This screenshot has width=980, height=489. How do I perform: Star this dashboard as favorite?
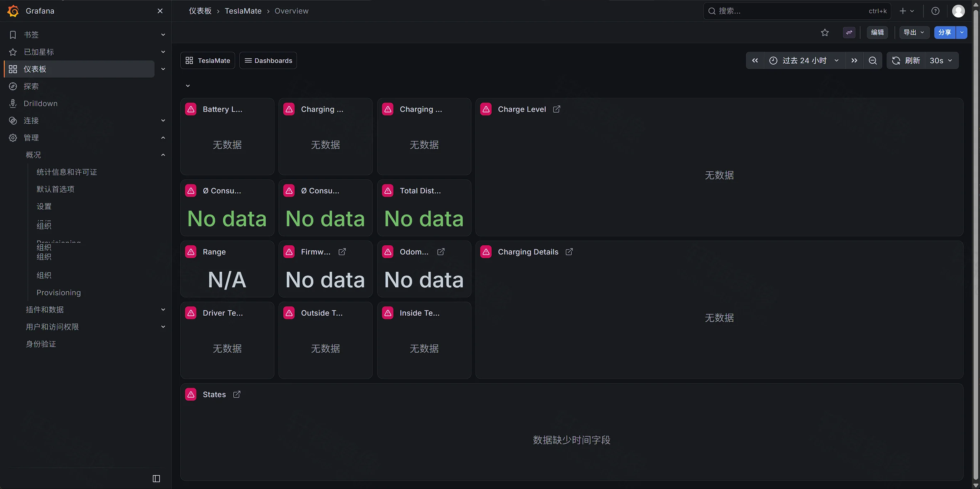[825, 33]
